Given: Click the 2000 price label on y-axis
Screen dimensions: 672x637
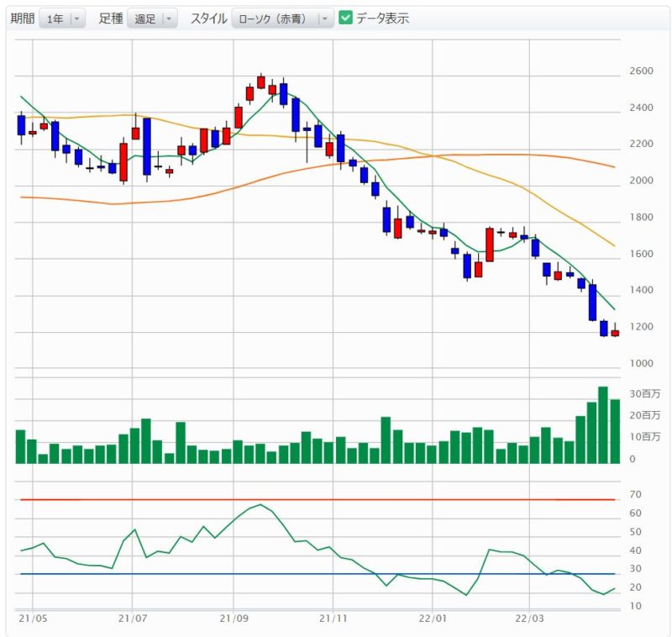Looking at the screenshot, I should point(643,181).
